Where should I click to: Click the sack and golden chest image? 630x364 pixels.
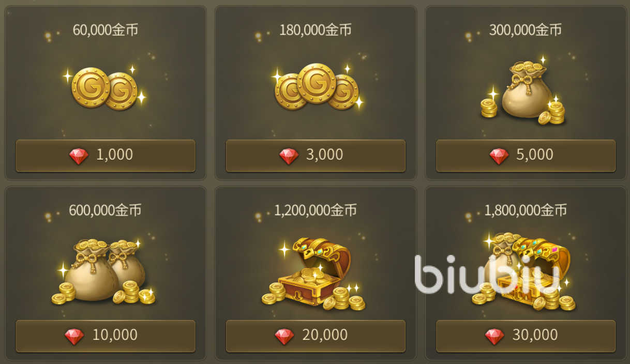(523, 272)
